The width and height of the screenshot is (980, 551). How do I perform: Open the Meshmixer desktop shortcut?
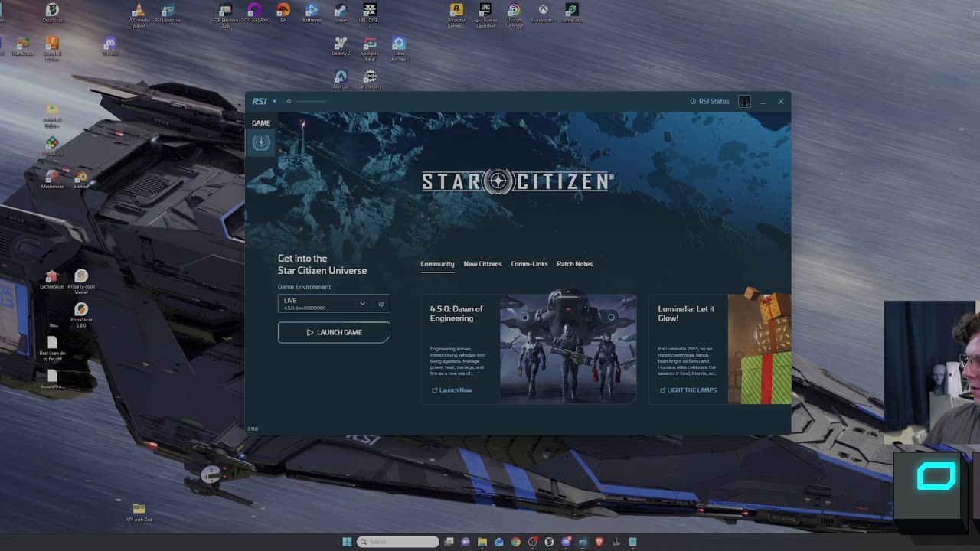pos(52,179)
